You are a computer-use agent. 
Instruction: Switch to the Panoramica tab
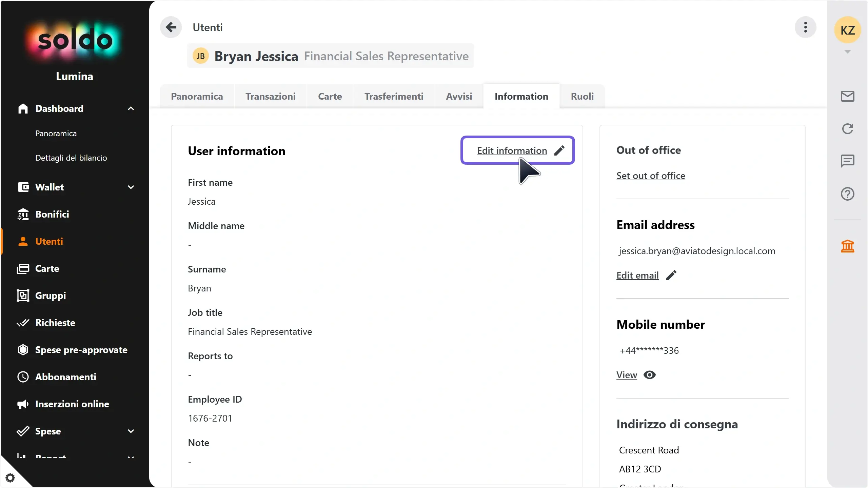(x=197, y=96)
